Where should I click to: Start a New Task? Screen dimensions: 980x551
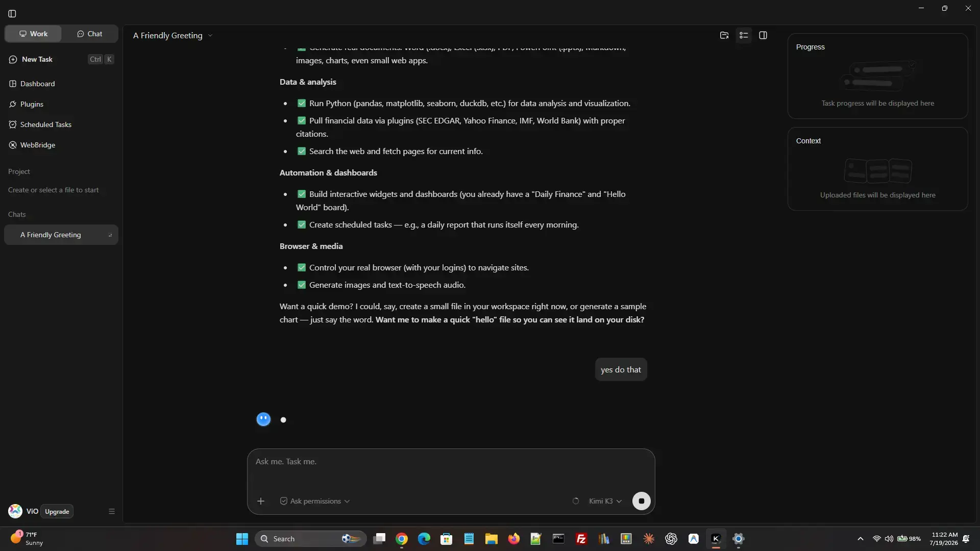61,59
